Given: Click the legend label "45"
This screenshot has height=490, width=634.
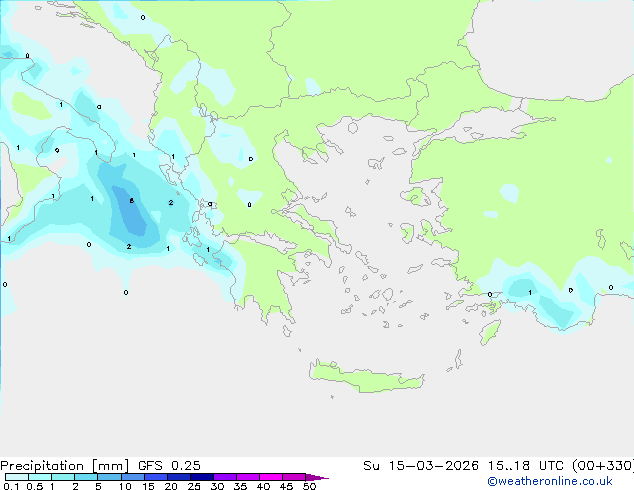Looking at the screenshot, I should pos(286,486).
